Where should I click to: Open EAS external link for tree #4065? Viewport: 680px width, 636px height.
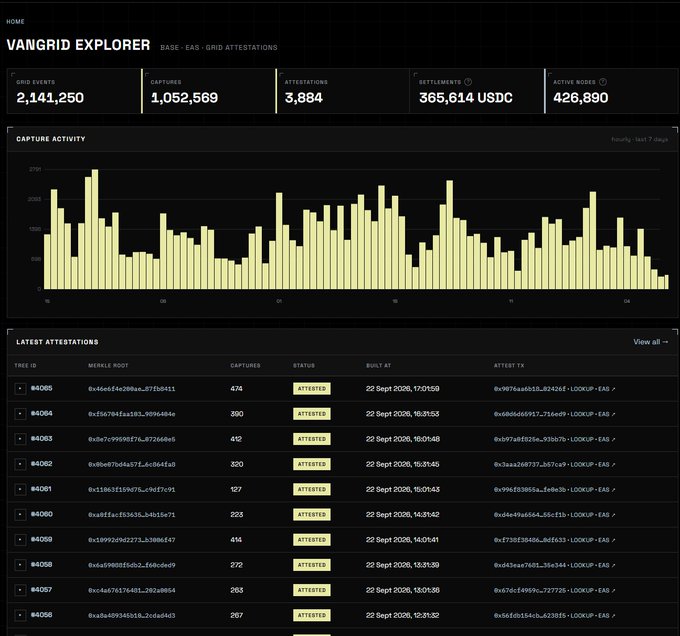(607, 389)
